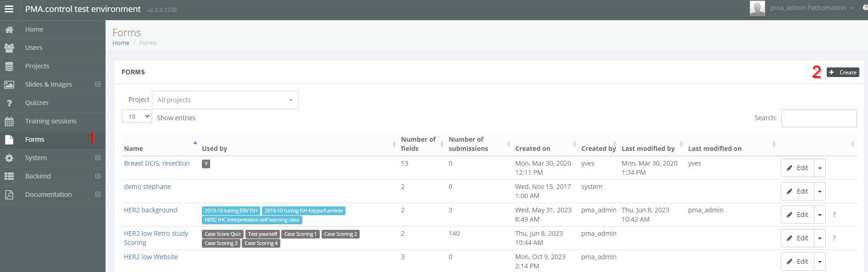Expand the Slides & Images submenu
Screen dimensions: 868x272
[98, 84]
